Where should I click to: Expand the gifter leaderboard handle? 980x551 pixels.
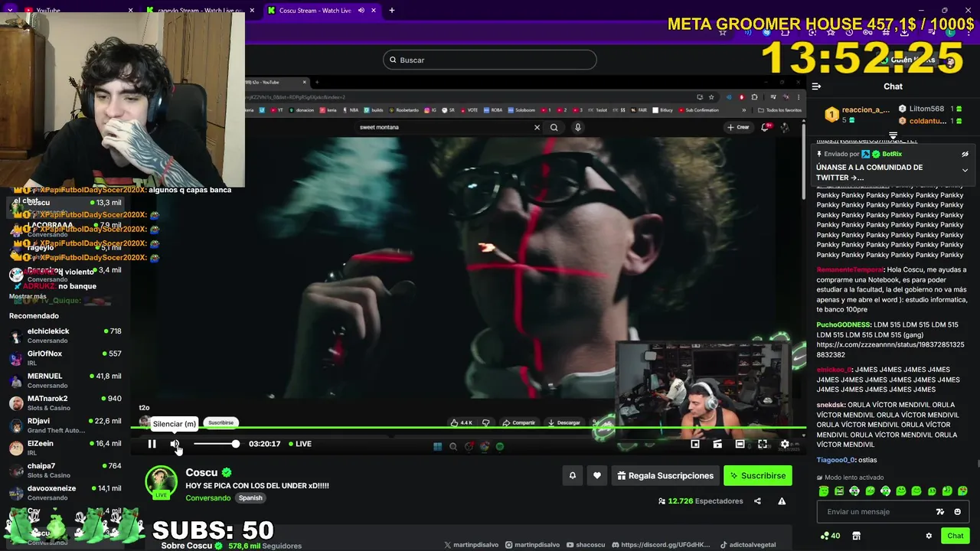893,135
